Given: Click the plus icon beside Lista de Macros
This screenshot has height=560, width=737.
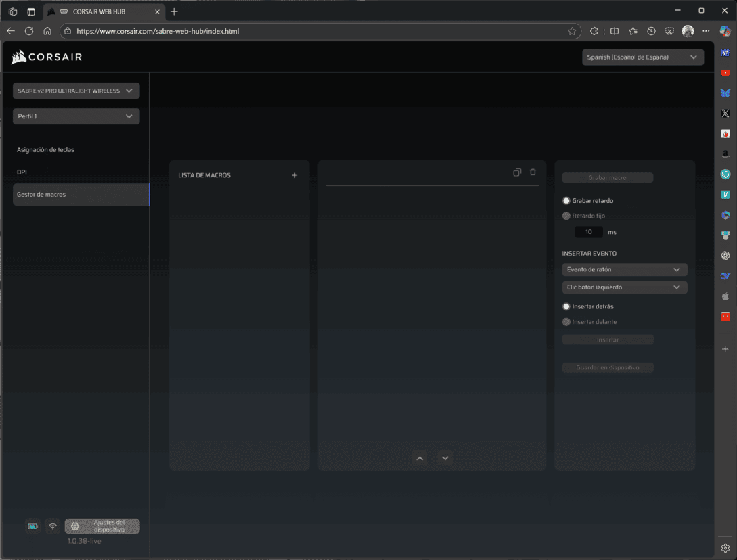Looking at the screenshot, I should (294, 176).
